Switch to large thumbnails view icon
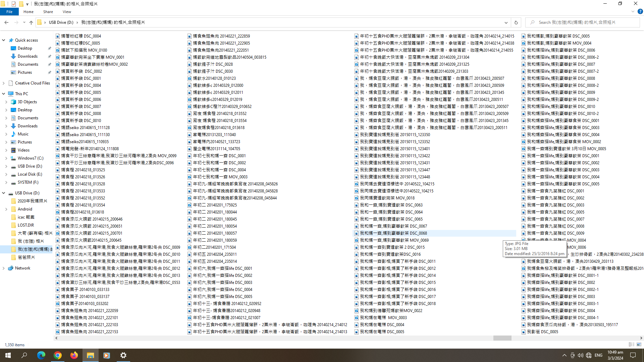The image size is (644, 362). [639, 345]
